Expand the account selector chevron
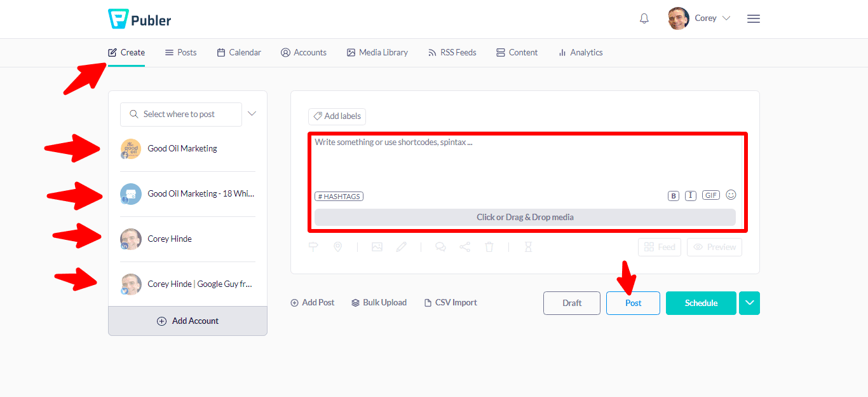 [252, 114]
